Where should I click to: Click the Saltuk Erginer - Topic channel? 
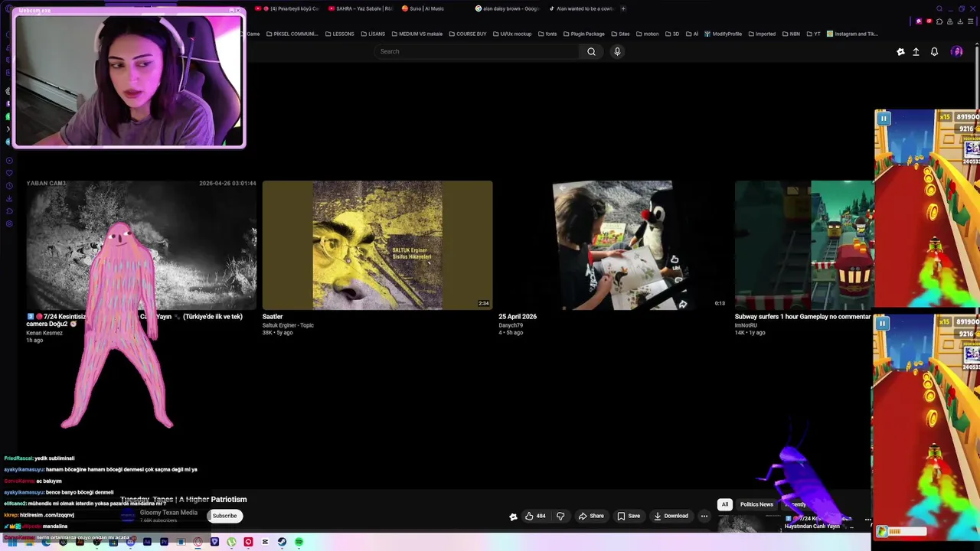[x=288, y=325]
